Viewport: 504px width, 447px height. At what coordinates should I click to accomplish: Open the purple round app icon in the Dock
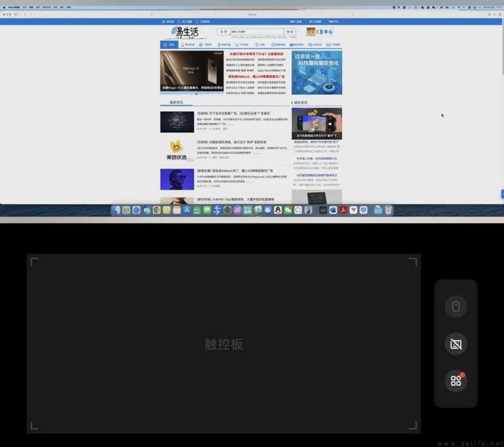point(237,210)
